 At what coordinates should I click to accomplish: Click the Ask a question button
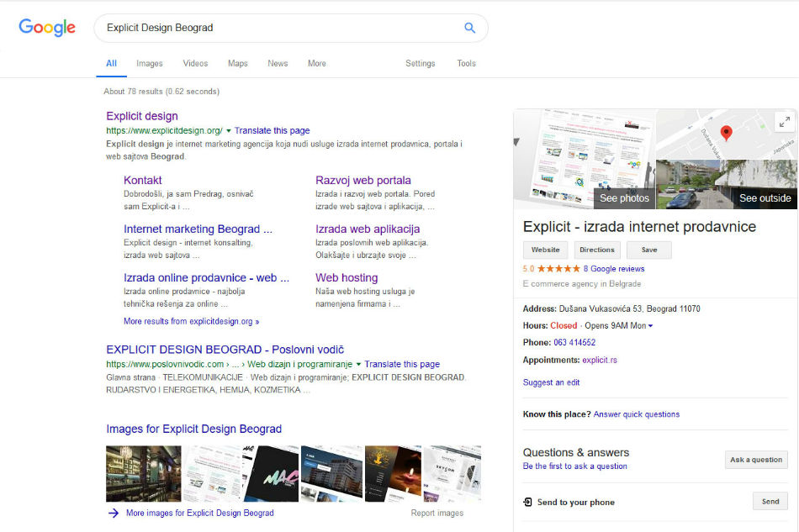tap(756, 460)
